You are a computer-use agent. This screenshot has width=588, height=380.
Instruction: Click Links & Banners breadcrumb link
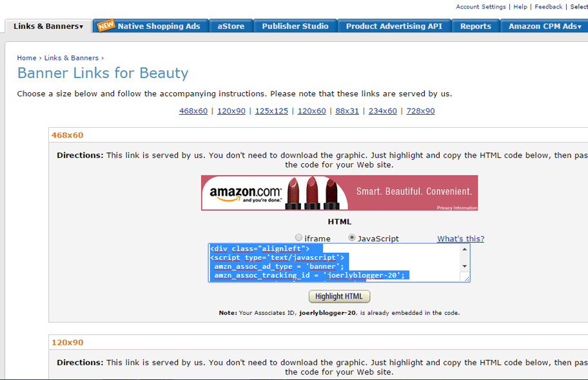72,58
